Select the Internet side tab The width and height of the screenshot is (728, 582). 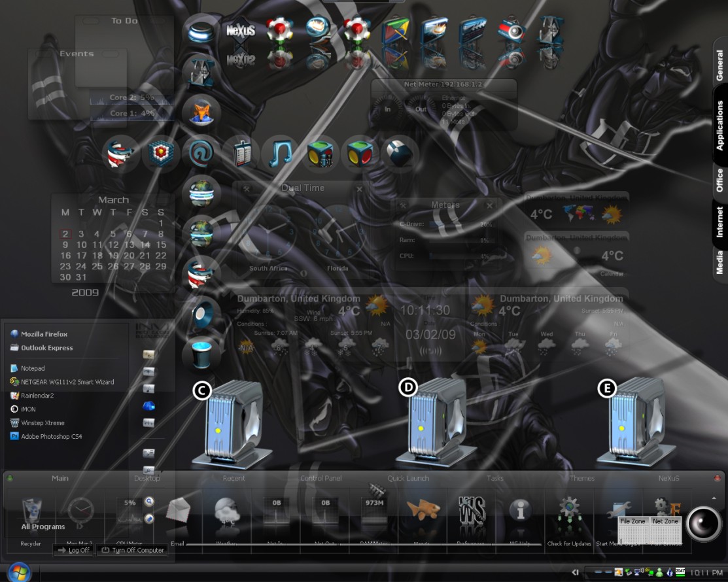tap(719, 222)
